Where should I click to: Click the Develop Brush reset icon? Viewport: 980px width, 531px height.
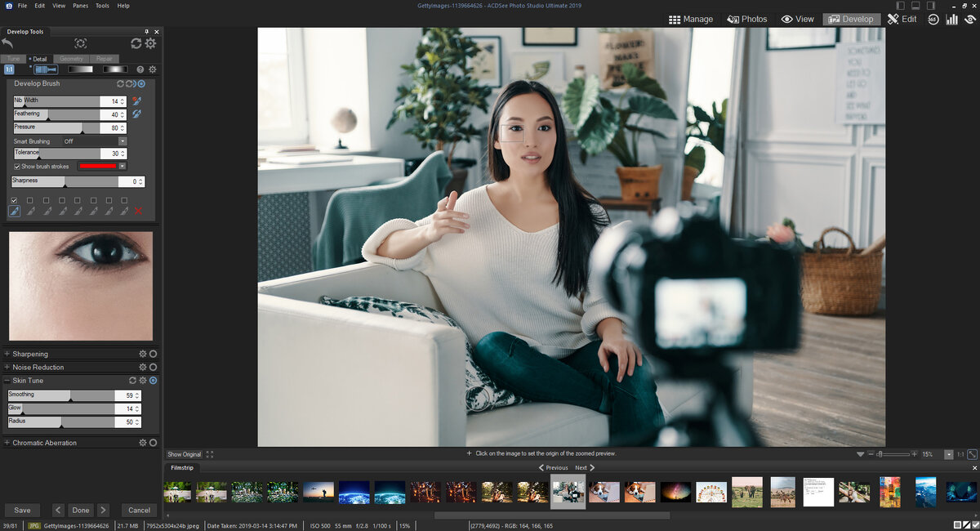coord(120,83)
